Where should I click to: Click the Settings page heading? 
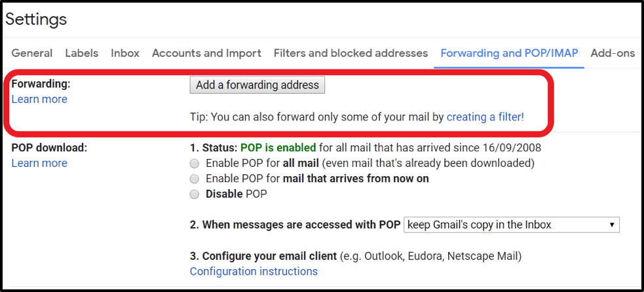tap(36, 20)
